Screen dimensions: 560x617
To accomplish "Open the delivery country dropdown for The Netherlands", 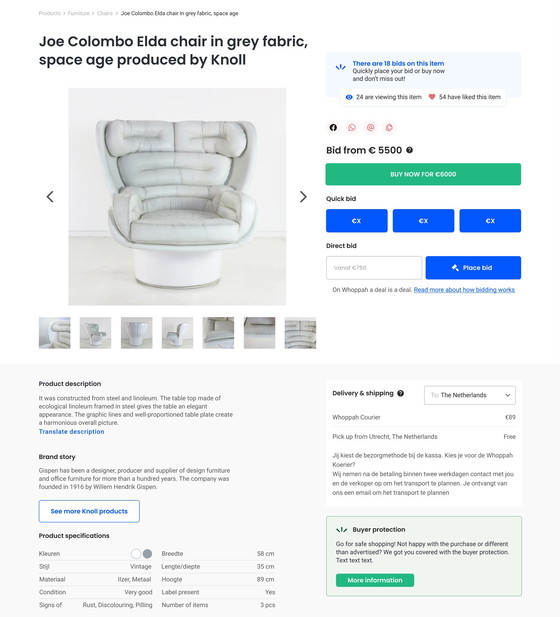I will [x=470, y=395].
